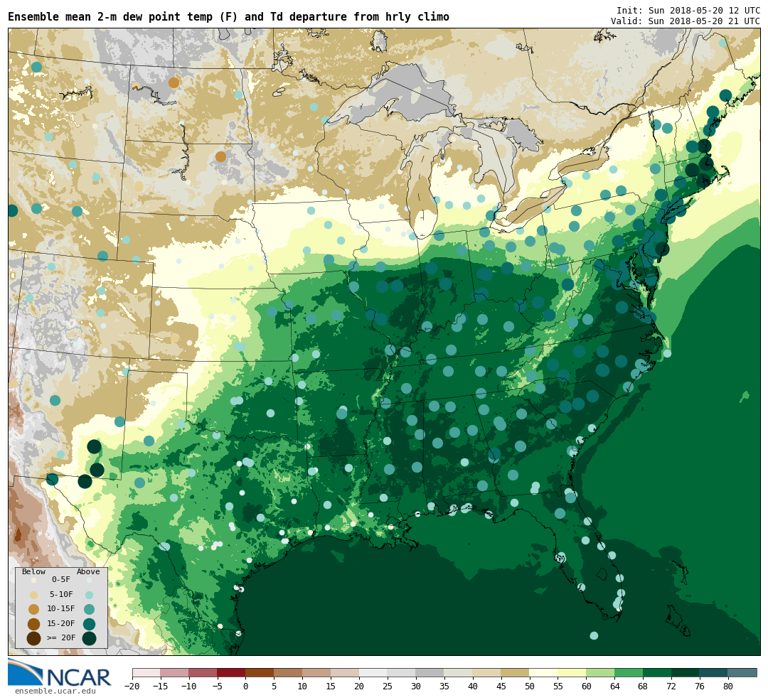Pick the beige swatch between 40 and 45
Screen dimensions: 768x700
487,672
